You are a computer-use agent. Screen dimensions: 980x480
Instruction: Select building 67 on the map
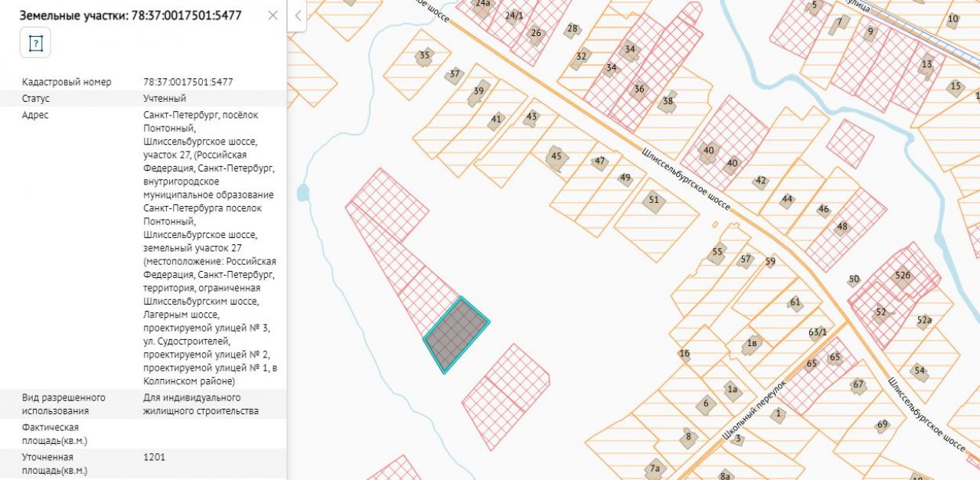[858, 384]
